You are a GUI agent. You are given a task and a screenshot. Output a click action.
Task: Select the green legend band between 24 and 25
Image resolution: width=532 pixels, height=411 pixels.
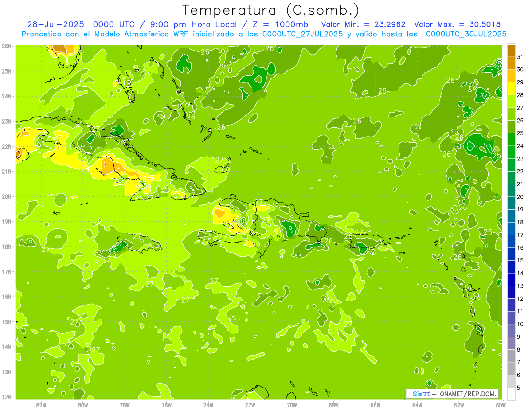pos(511,140)
